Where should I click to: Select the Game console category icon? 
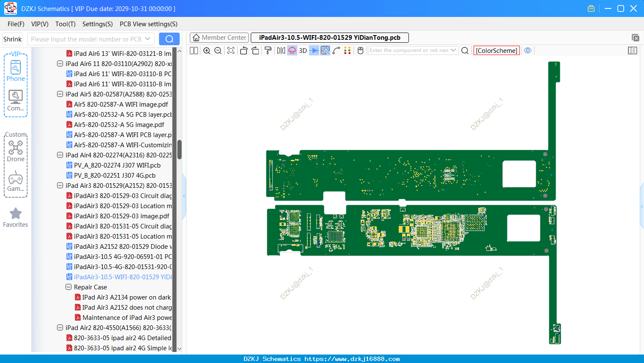[x=16, y=181]
